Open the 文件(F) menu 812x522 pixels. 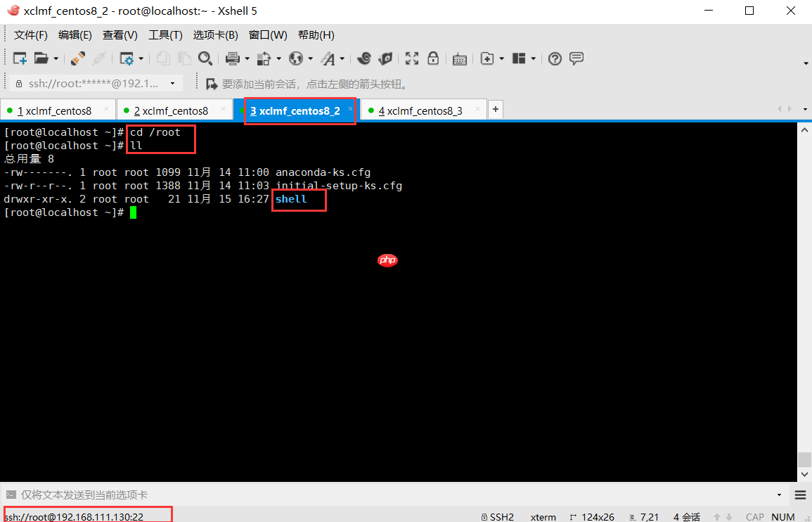(x=30, y=35)
